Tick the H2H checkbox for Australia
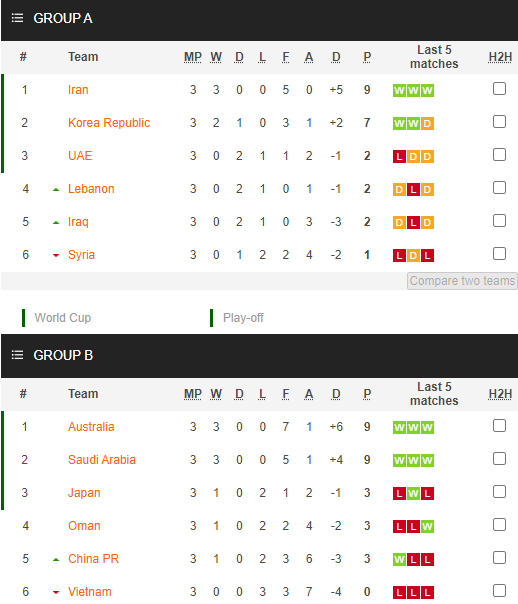 click(499, 426)
